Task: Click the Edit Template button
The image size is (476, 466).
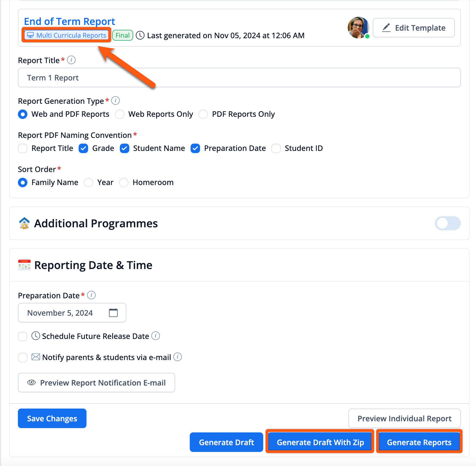Action: click(414, 28)
